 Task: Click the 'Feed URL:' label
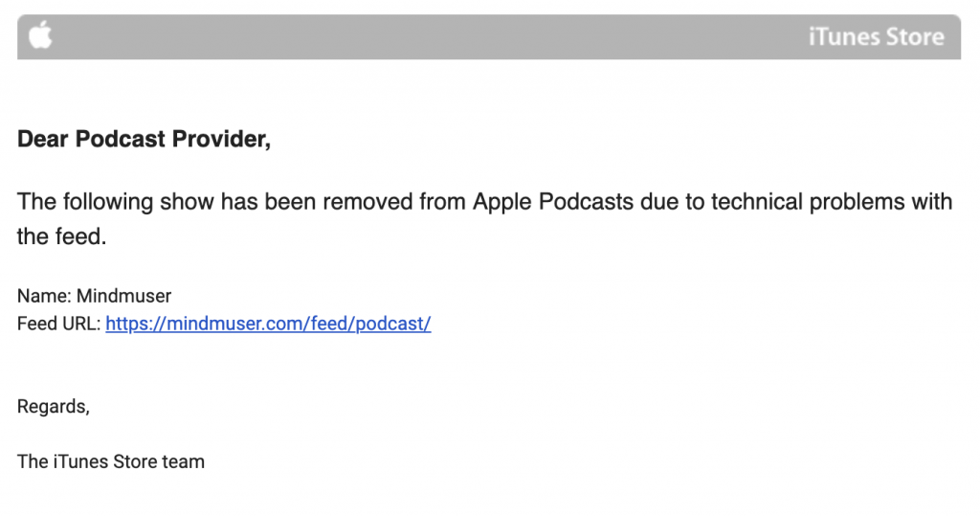point(58,324)
